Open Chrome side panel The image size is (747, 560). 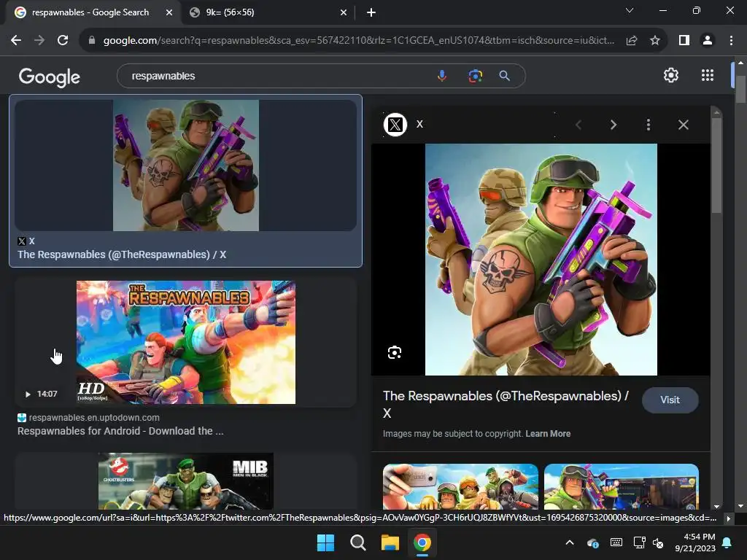click(x=684, y=41)
